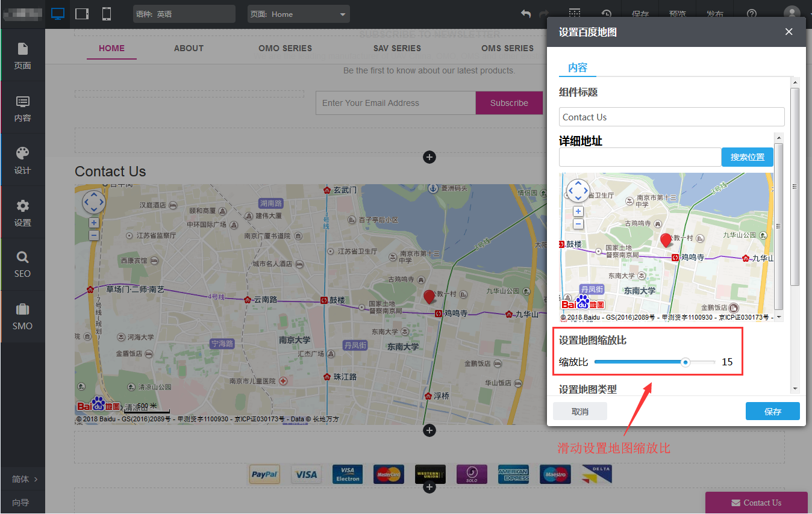This screenshot has width=812, height=514.
Task: Open the SMO section in sidebar
Action: [23, 317]
